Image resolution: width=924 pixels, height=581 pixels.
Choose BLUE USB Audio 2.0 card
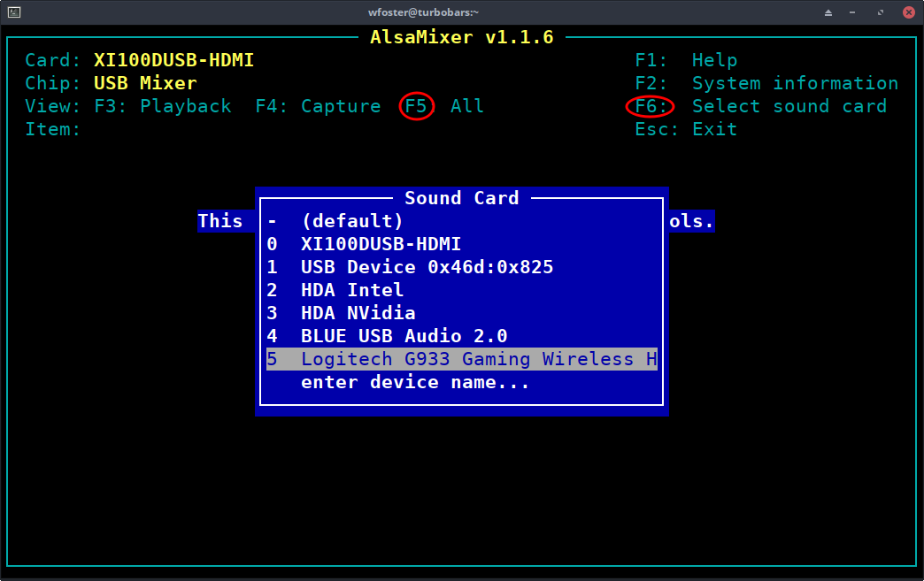(x=461, y=336)
